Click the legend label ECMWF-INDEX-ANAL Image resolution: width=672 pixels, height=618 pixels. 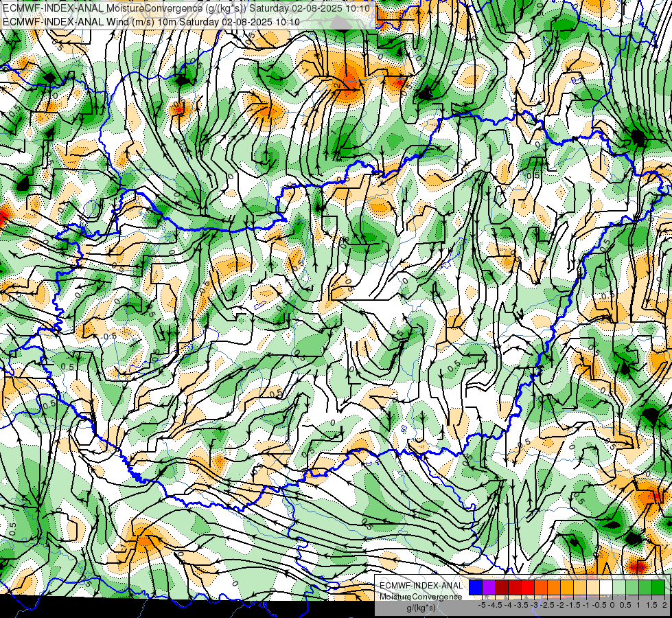(421, 586)
